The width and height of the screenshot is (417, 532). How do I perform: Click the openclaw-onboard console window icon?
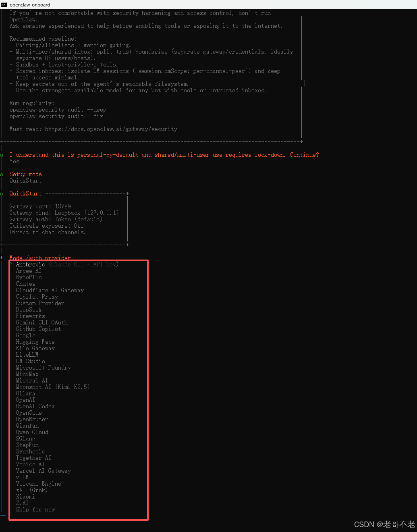coord(4,4)
